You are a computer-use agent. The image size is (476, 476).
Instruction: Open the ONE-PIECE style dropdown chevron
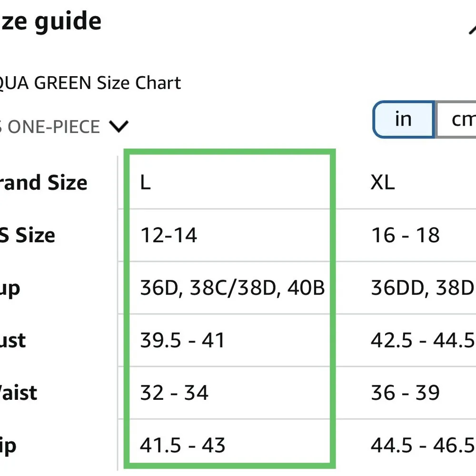[x=119, y=127]
